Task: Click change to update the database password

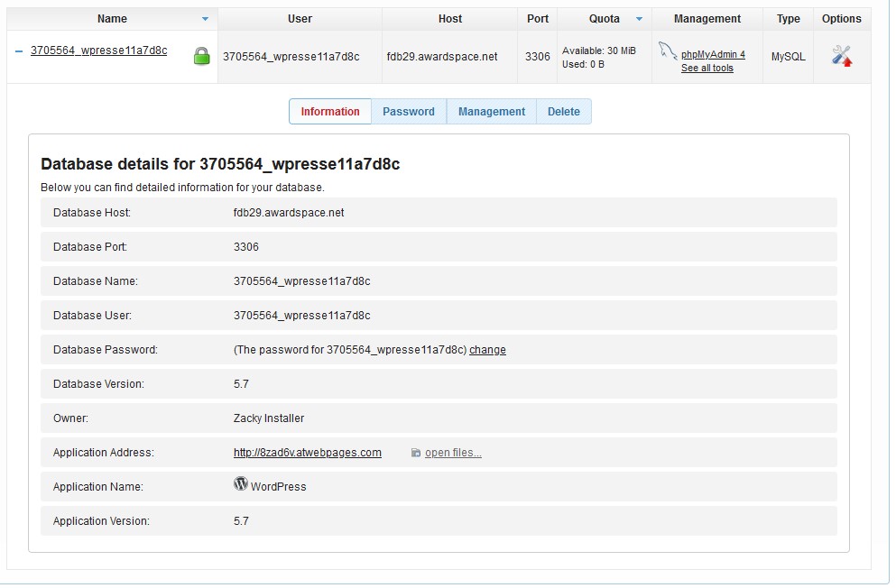Action: pos(487,350)
